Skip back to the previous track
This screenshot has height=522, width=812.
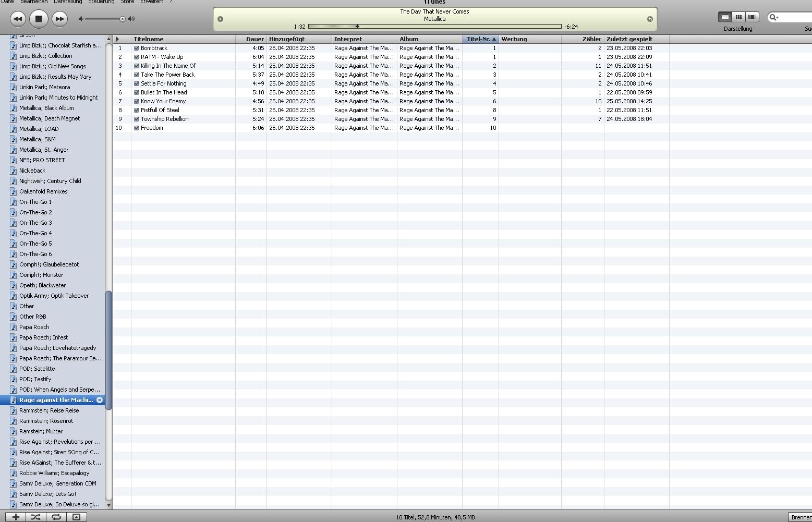tap(18, 19)
